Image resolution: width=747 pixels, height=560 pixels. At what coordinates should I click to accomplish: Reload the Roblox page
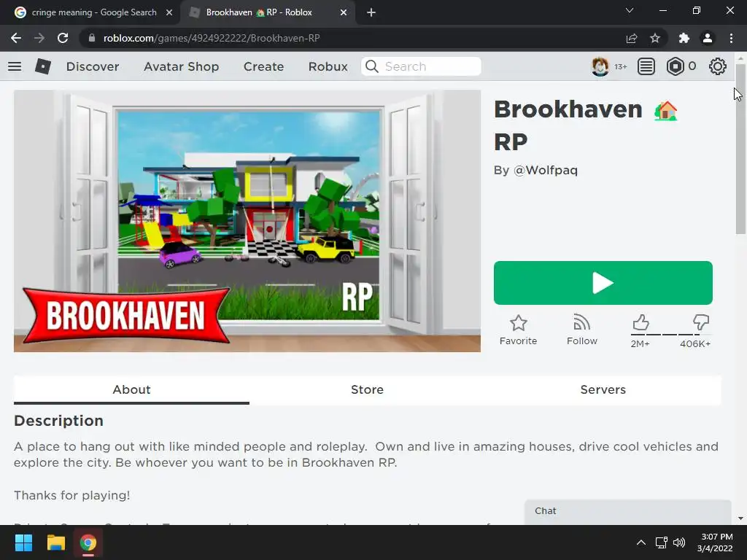tap(63, 38)
